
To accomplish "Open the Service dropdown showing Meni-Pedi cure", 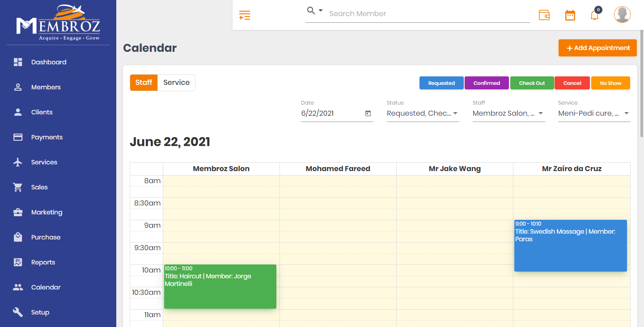I will [594, 113].
